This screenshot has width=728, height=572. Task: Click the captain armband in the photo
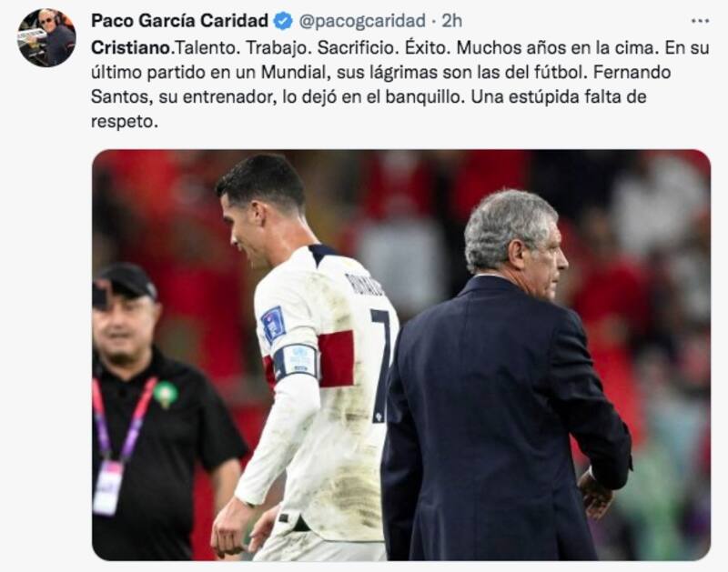[295, 361]
